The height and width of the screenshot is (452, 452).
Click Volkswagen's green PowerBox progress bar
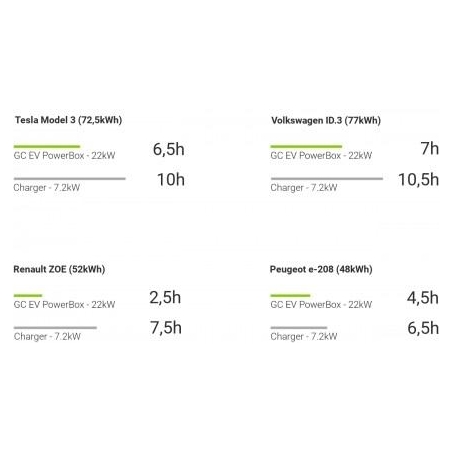click(306, 146)
